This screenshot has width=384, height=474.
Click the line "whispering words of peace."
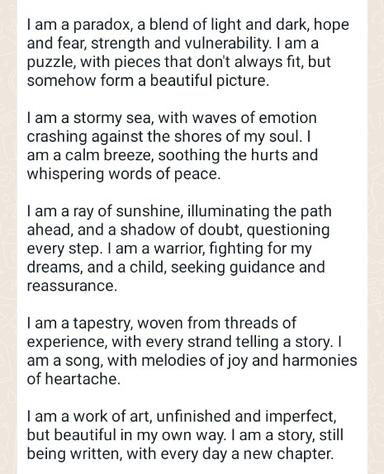pos(124,174)
